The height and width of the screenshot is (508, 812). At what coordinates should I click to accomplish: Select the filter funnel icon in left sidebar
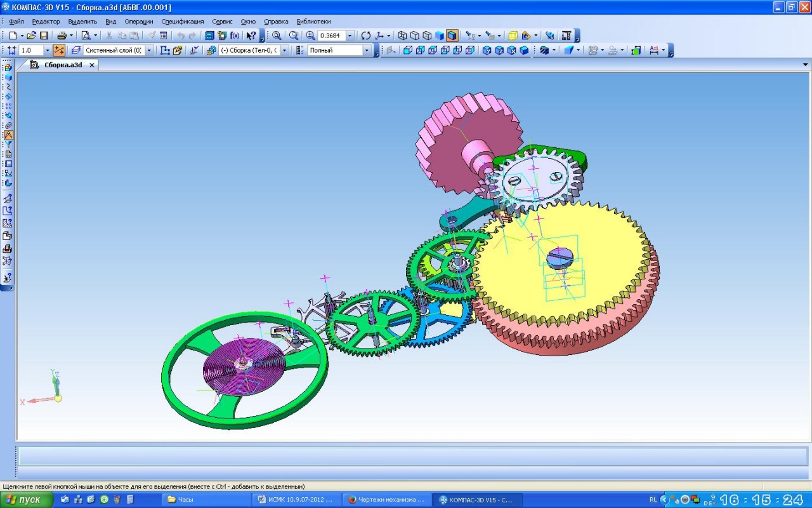coord(8,144)
